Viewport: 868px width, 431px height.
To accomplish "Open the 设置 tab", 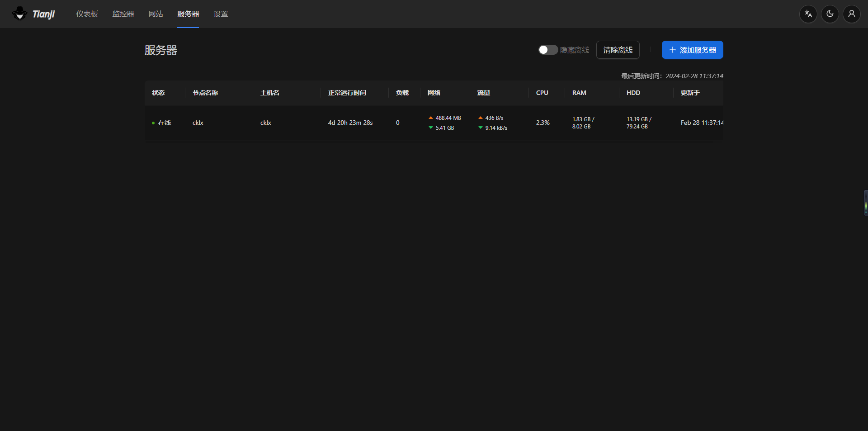I will click(x=221, y=14).
